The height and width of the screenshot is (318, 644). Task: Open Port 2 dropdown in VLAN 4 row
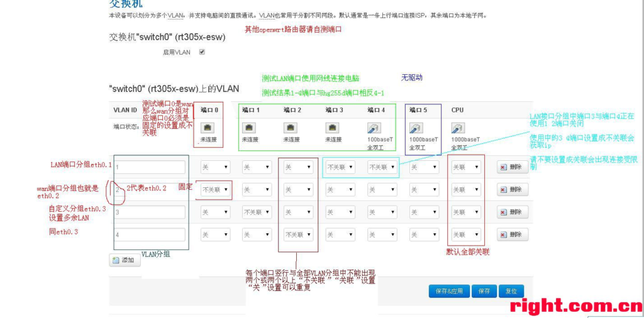299,234
